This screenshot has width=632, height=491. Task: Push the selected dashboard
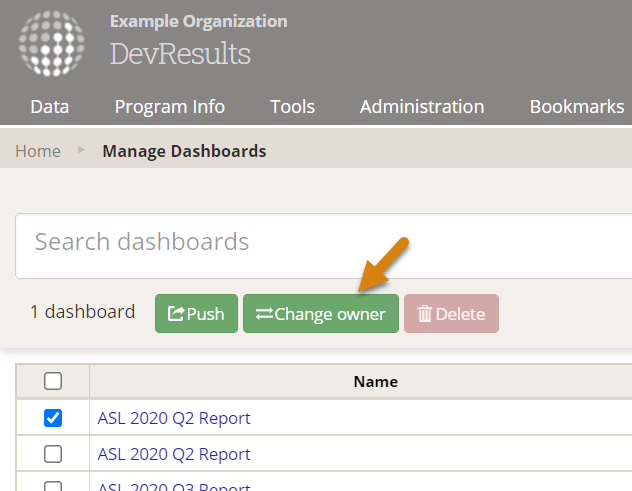point(196,314)
